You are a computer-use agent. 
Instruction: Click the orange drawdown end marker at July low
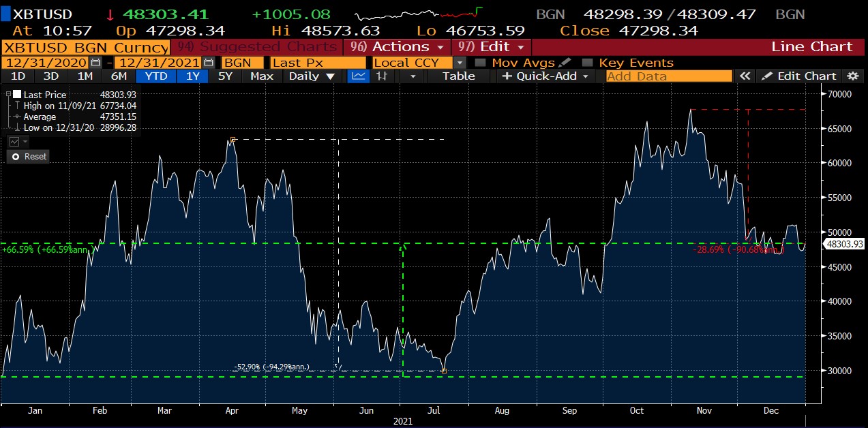click(x=444, y=371)
